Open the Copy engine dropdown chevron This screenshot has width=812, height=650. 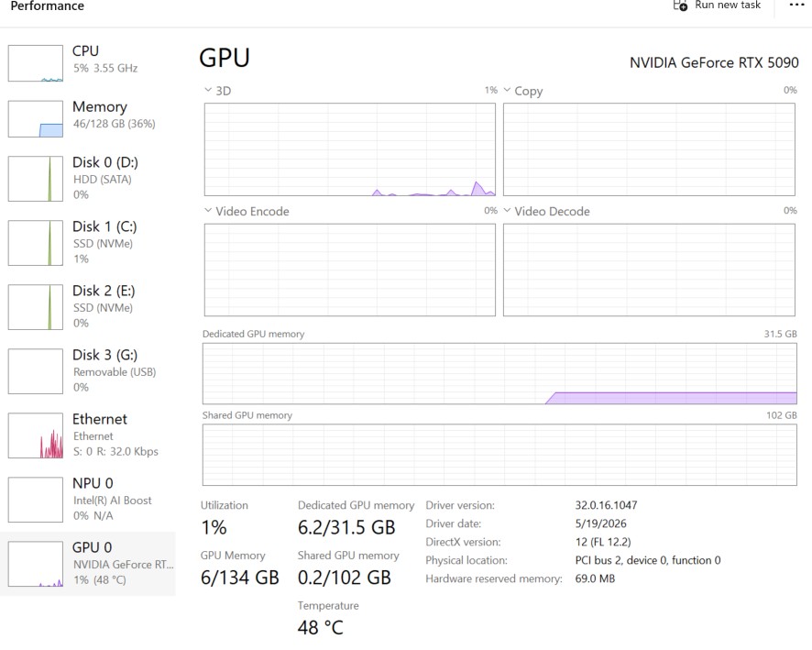507,90
